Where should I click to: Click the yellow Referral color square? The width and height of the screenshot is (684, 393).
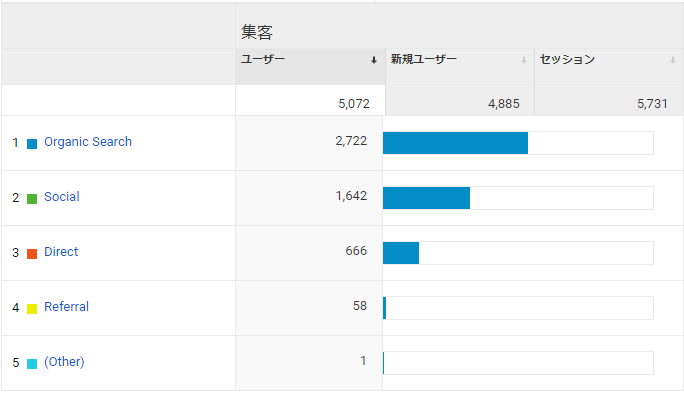(32, 308)
